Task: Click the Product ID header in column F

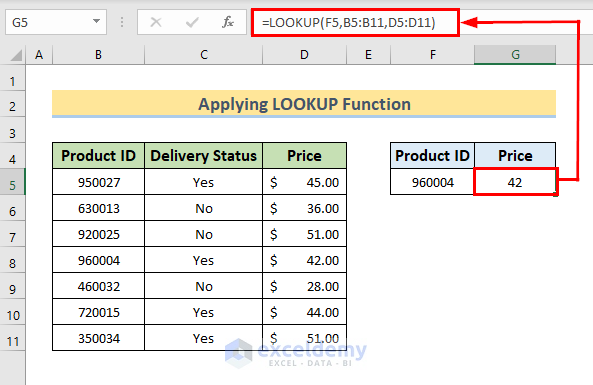Action: coord(432,156)
